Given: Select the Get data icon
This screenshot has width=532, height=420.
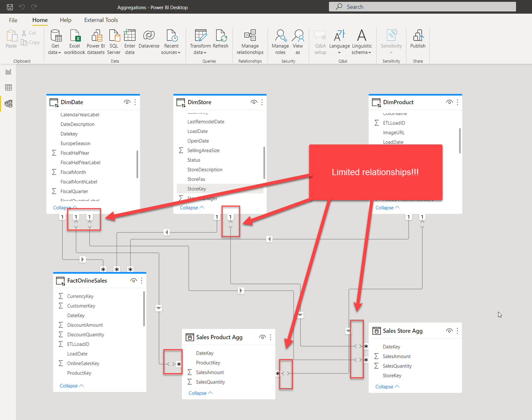Looking at the screenshot, I should (55, 37).
